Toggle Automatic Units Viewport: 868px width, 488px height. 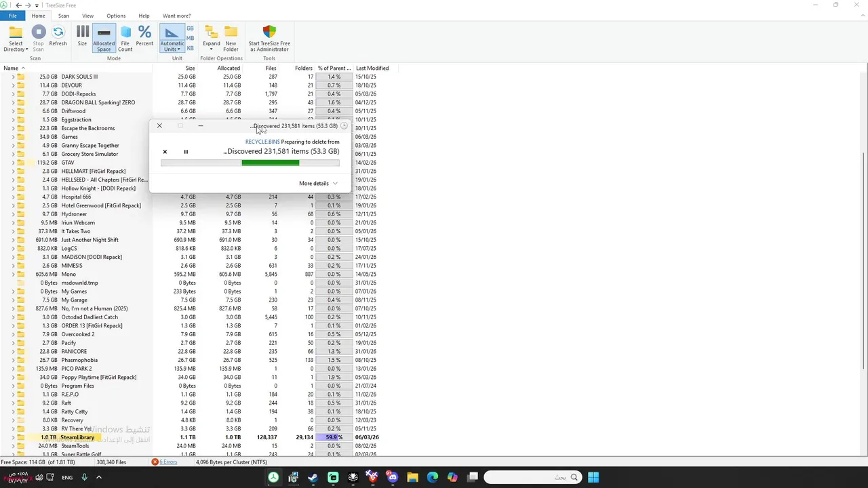click(172, 38)
